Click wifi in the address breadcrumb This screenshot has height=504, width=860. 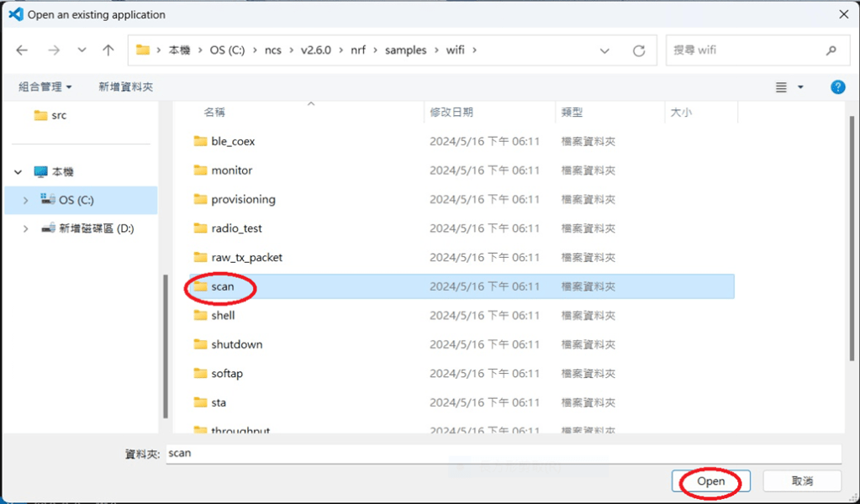coord(456,50)
